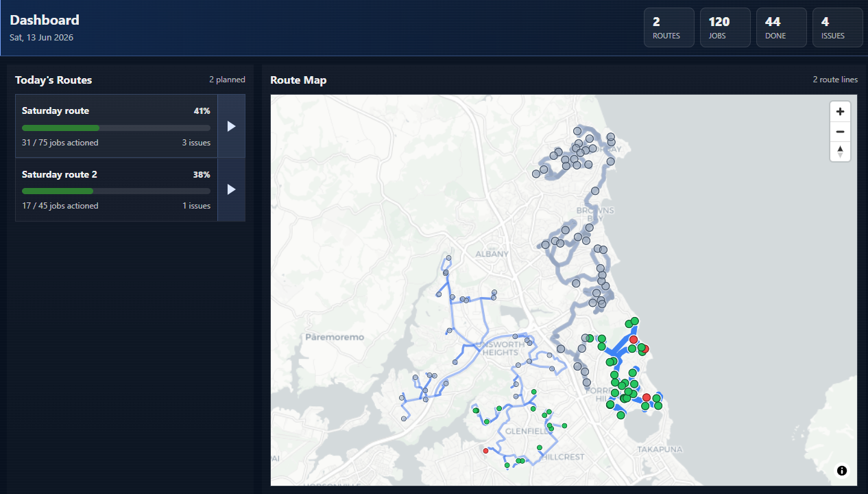The height and width of the screenshot is (494, 868).
Task: Click the Browns Bay label on map
Action: pos(595,213)
